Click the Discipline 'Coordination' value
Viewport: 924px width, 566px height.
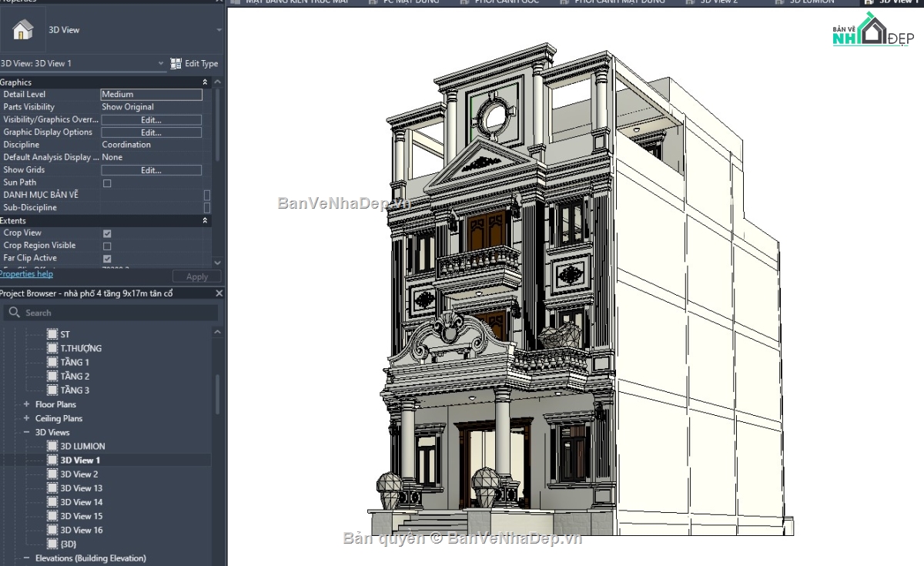tap(126, 145)
